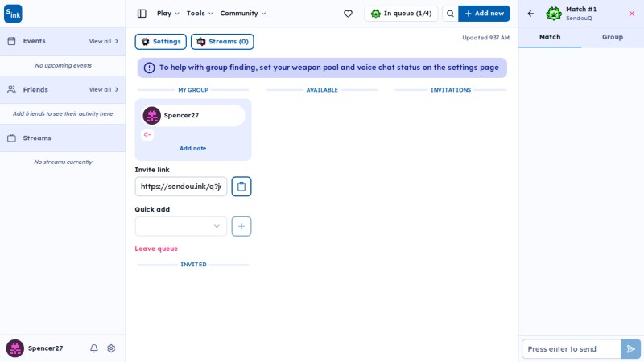Copy invite link with clipboard icon

tap(241, 187)
